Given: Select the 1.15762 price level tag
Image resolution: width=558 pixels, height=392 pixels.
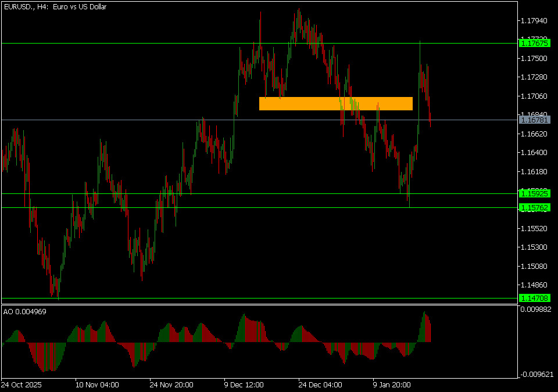Looking at the screenshot, I should (534, 207).
